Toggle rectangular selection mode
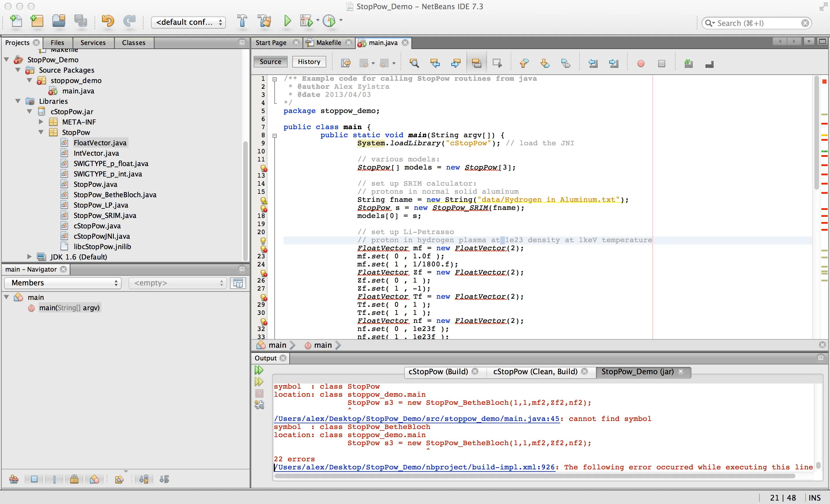 click(497, 63)
